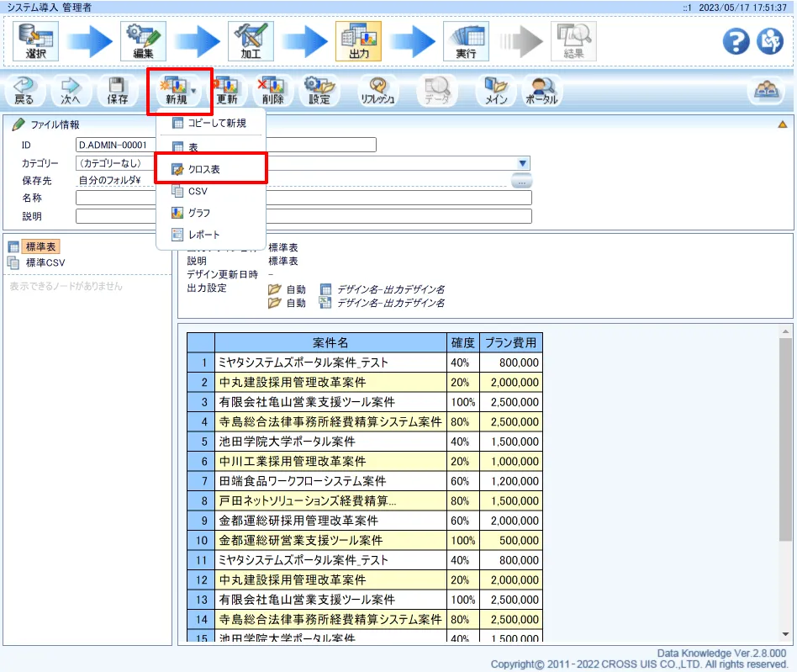797x672 pixels.
Task: Click the 選択 workflow step icon
Action: (35, 40)
